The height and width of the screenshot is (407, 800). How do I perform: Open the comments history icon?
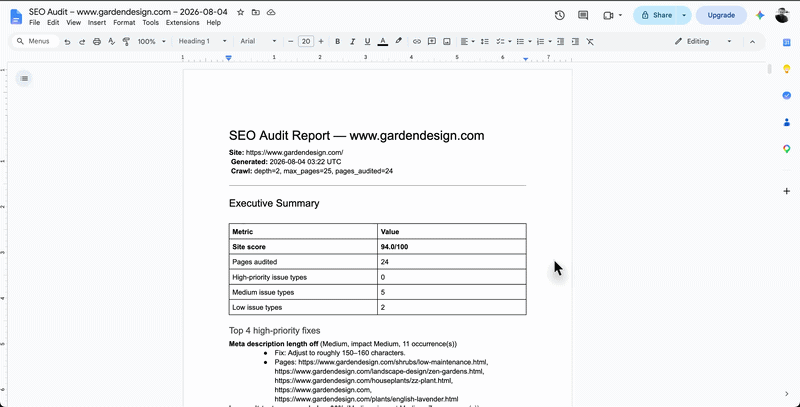pyautogui.click(x=583, y=15)
